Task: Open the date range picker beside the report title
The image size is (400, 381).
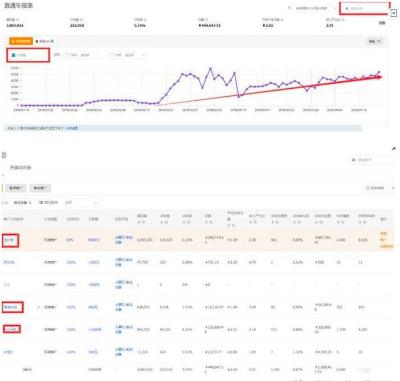Action: point(364,8)
